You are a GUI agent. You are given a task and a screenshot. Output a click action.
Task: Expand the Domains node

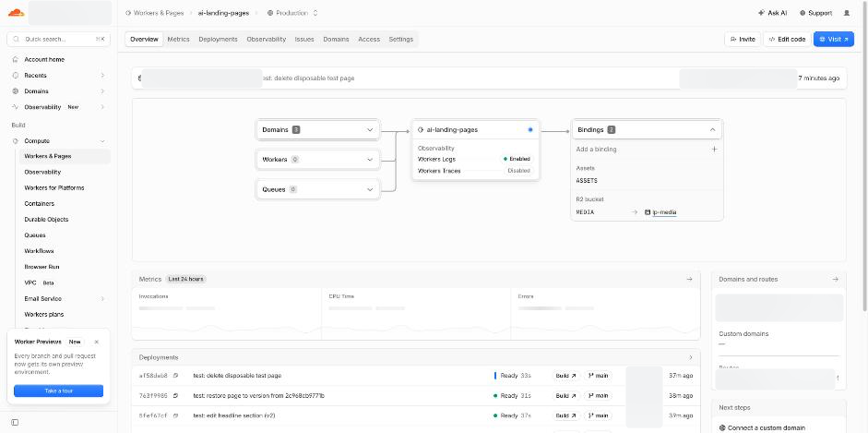coord(370,129)
